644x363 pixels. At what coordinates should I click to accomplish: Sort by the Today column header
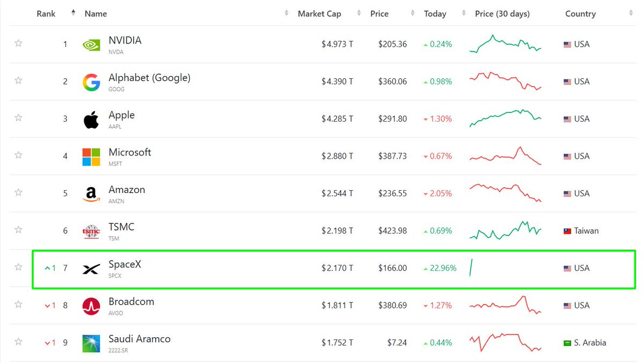(x=435, y=13)
